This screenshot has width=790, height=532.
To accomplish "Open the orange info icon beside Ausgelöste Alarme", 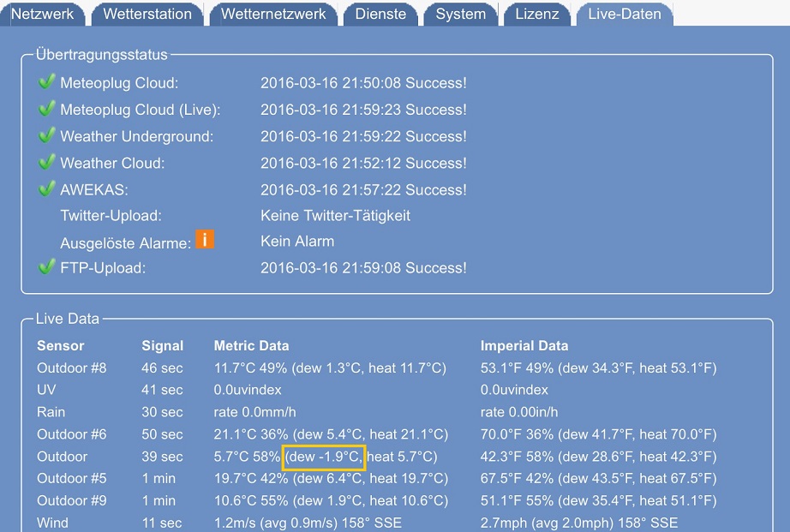I will point(205,240).
